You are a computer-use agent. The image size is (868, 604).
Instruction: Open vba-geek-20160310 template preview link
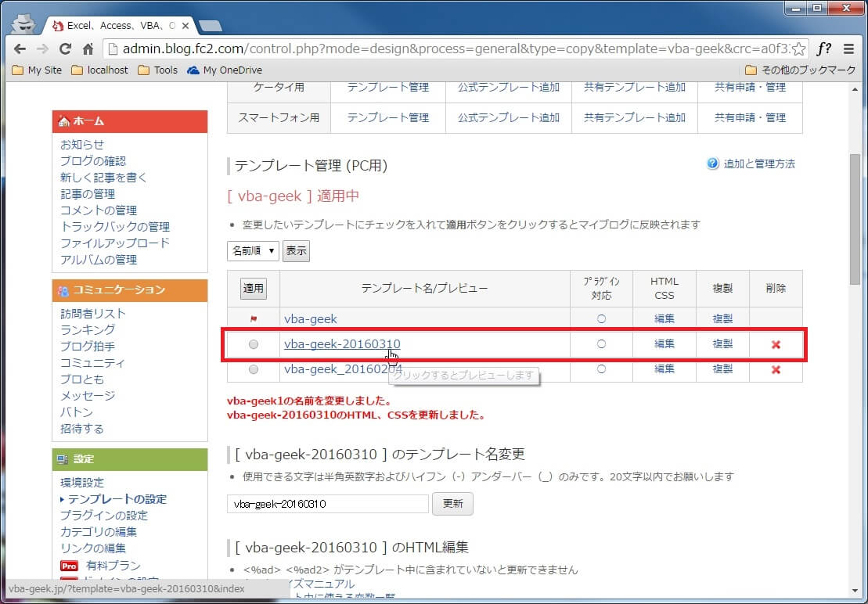coord(342,344)
